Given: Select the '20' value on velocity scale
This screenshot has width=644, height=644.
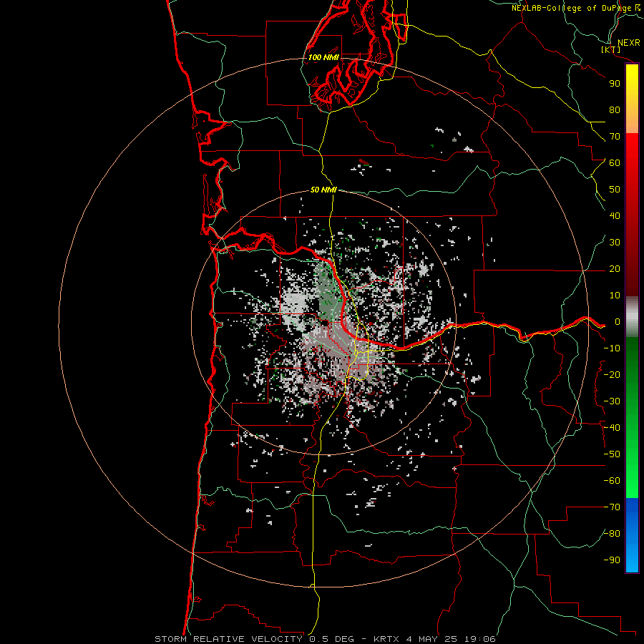Looking at the screenshot, I should pyautogui.click(x=615, y=268).
